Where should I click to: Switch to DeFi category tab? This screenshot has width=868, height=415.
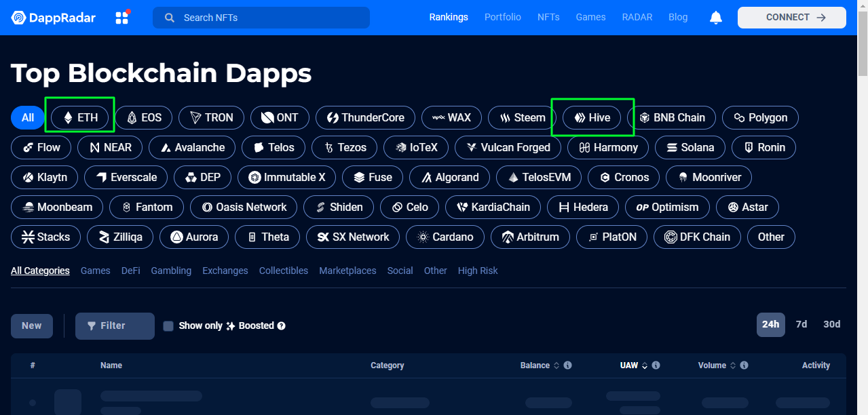tap(131, 271)
